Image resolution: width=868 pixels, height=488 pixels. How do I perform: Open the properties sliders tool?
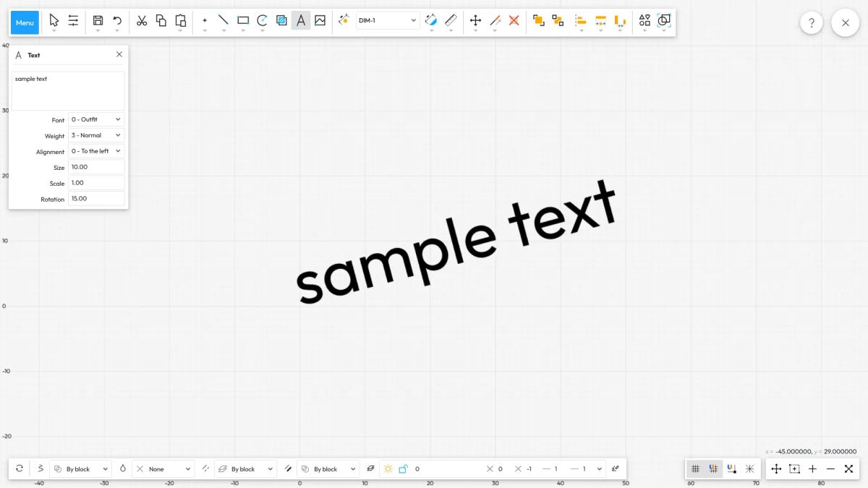tap(73, 20)
